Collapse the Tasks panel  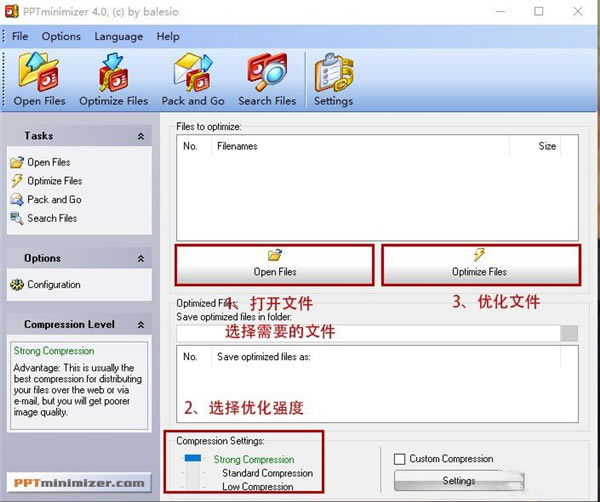click(141, 136)
